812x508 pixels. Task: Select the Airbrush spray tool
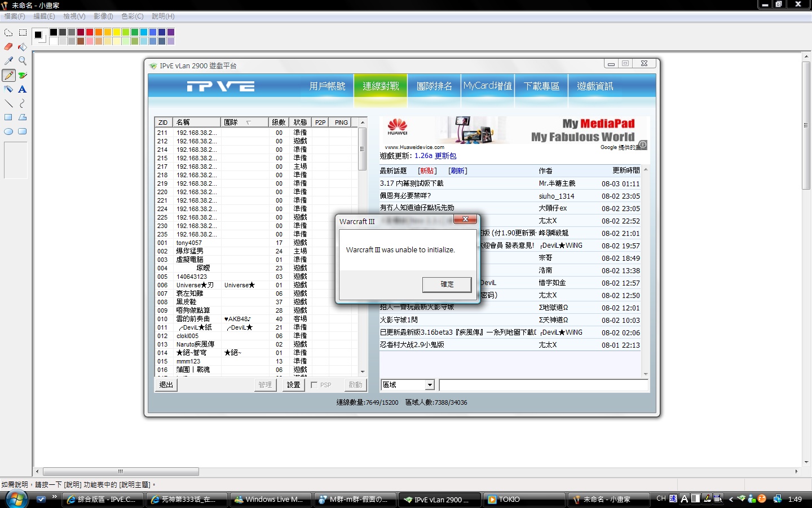[x=8, y=89]
